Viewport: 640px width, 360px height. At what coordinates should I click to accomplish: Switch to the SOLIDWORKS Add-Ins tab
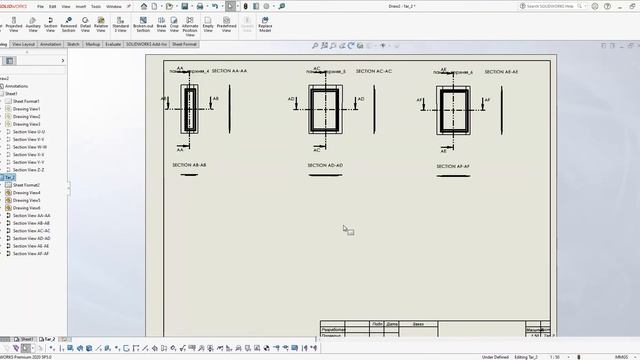[146, 44]
